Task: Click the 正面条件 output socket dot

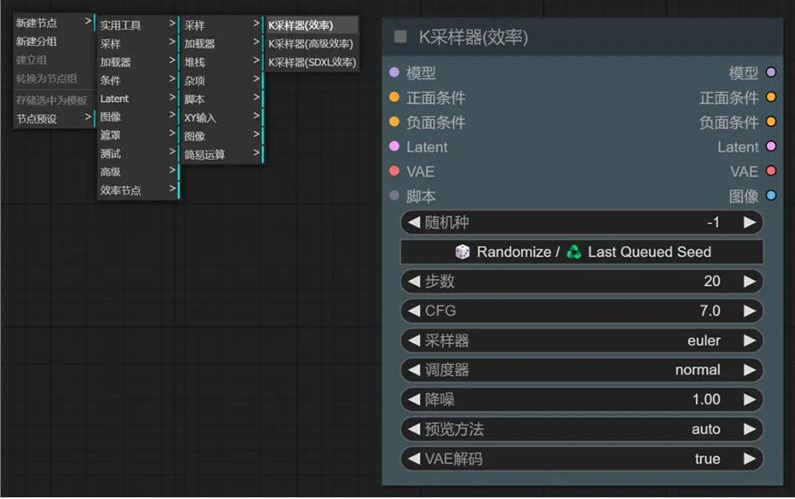Action: [771, 97]
